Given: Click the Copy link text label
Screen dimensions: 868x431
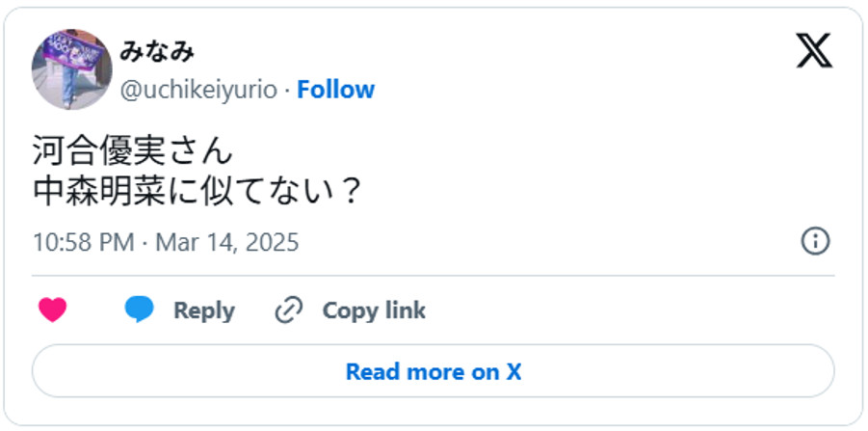Looking at the screenshot, I should pyautogui.click(x=374, y=310).
